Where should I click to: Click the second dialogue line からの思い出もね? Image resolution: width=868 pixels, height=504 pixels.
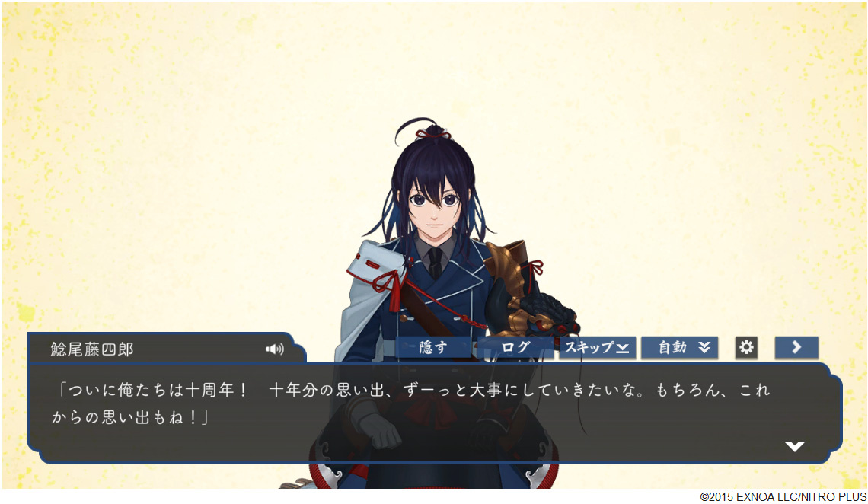click(x=131, y=417)
